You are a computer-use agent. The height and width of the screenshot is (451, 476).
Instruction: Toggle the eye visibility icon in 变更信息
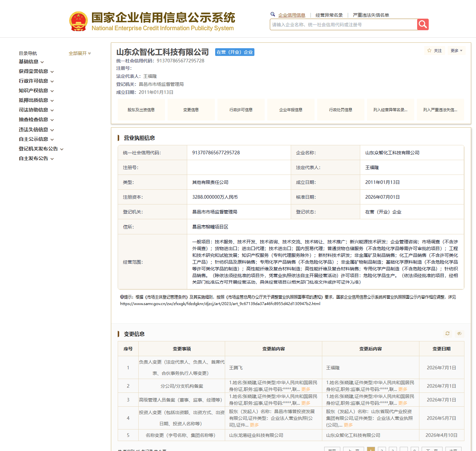coord(459,333)
